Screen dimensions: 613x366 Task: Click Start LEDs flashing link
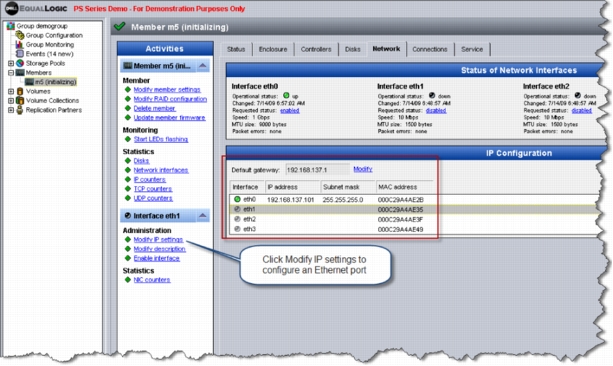click(x=161, y=139)
